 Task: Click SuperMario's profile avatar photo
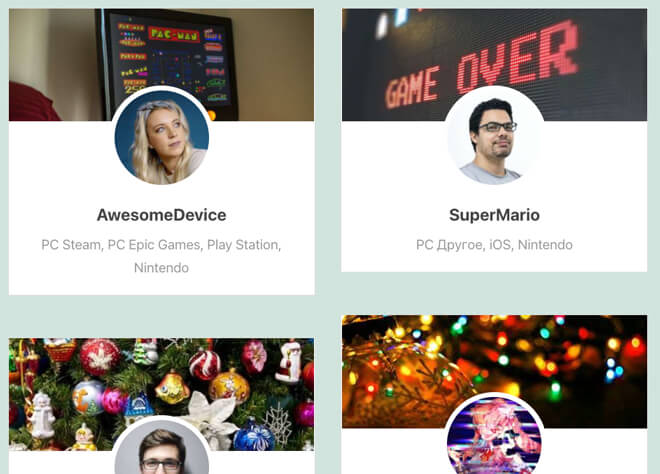(x=494, y=137)
